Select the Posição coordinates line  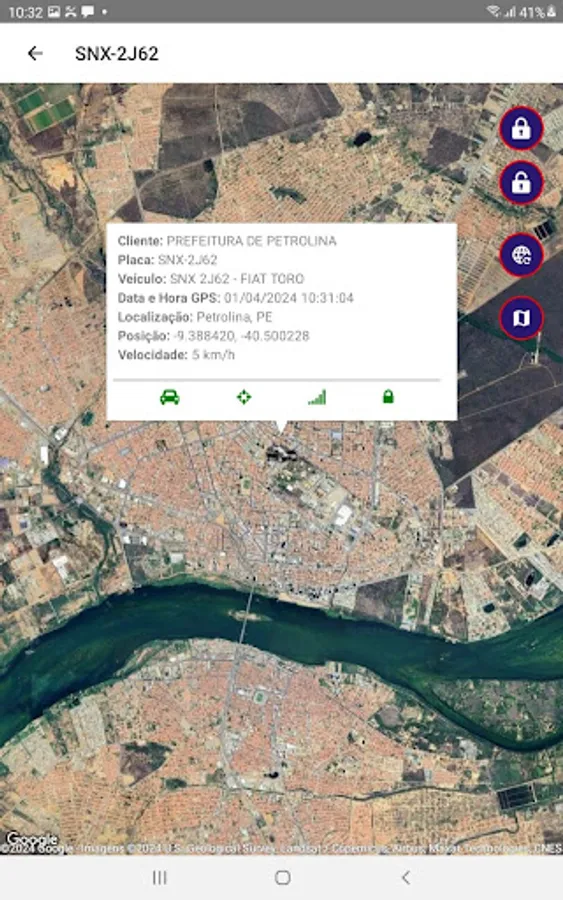[x=213, y=336]
